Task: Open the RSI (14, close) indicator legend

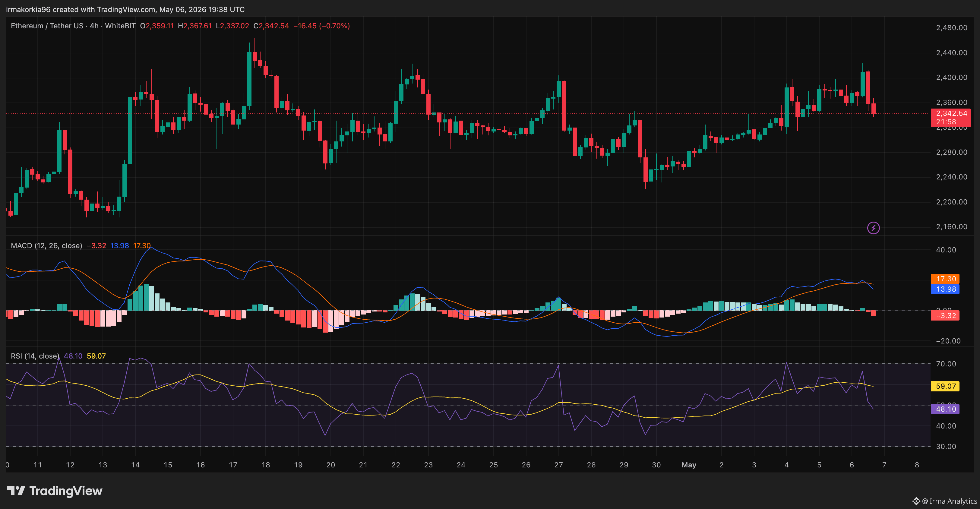Action: click(x=35, y=356)
